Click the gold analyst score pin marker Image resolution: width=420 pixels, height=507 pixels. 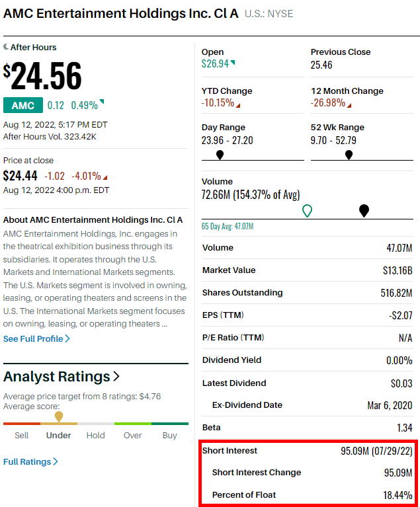(59, 416)
